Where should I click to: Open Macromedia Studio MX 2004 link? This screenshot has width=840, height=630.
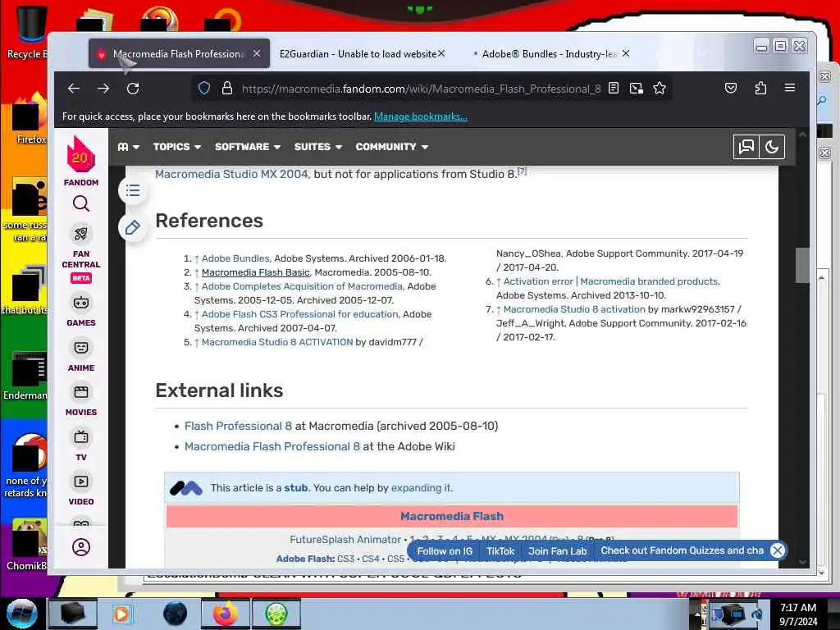(x=231, y=174)
